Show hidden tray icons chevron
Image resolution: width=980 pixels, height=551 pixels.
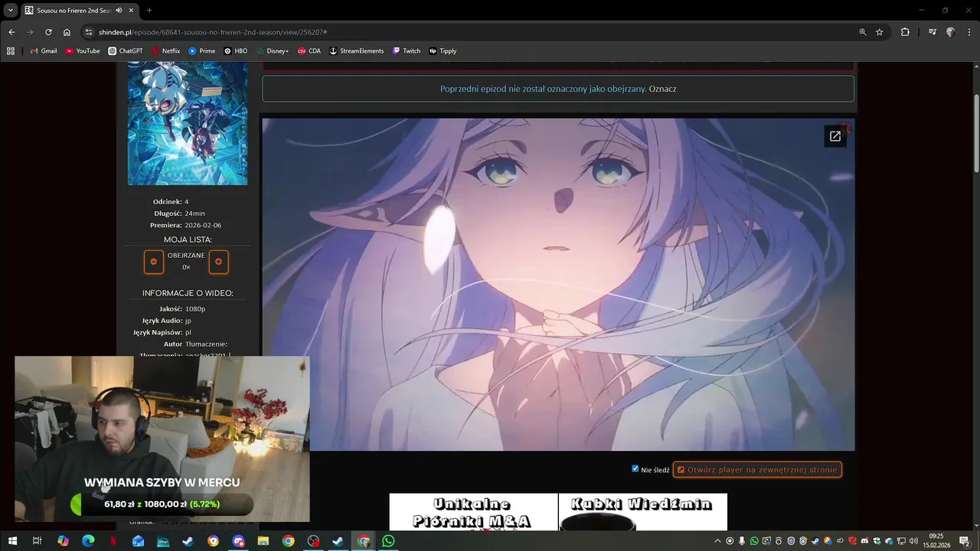[x=717, y=541]
